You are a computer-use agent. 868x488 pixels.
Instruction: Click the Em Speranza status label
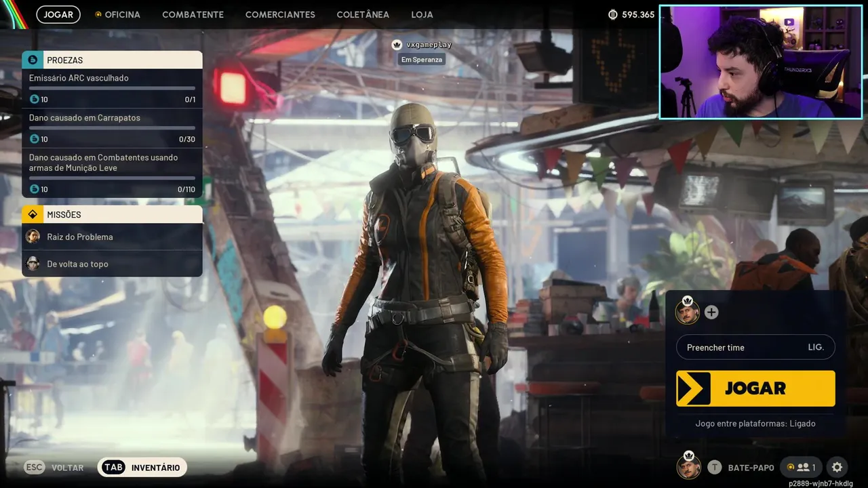pos(422,60)
